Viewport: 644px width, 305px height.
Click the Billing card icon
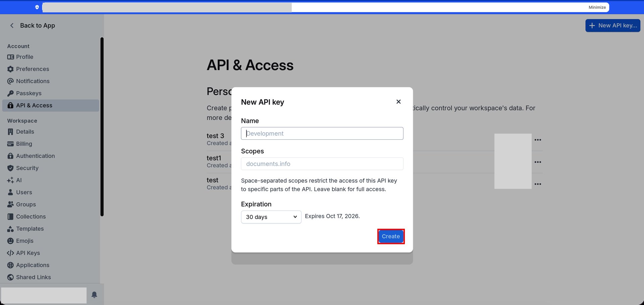tap(10, 144)
